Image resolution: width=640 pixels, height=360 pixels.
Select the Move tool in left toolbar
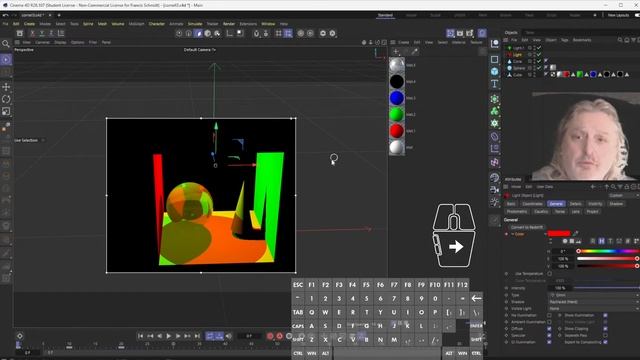(6, 87)
